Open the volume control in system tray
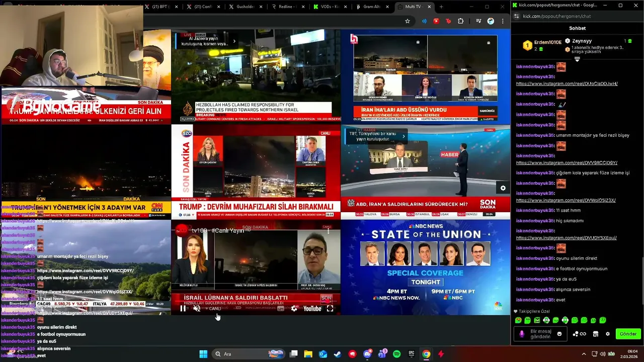This screenshot has height=362, width=644. (x=603, y=354)
